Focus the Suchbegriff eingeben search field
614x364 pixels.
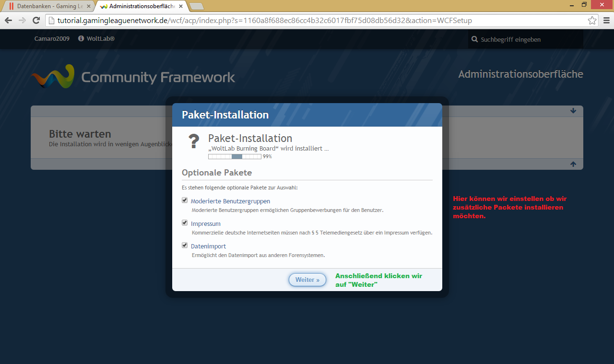528,39
